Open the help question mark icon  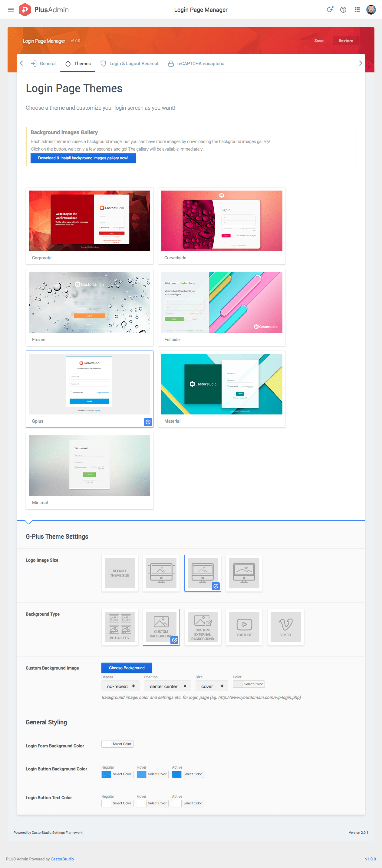pyautogui.click(x=343, y=10)
